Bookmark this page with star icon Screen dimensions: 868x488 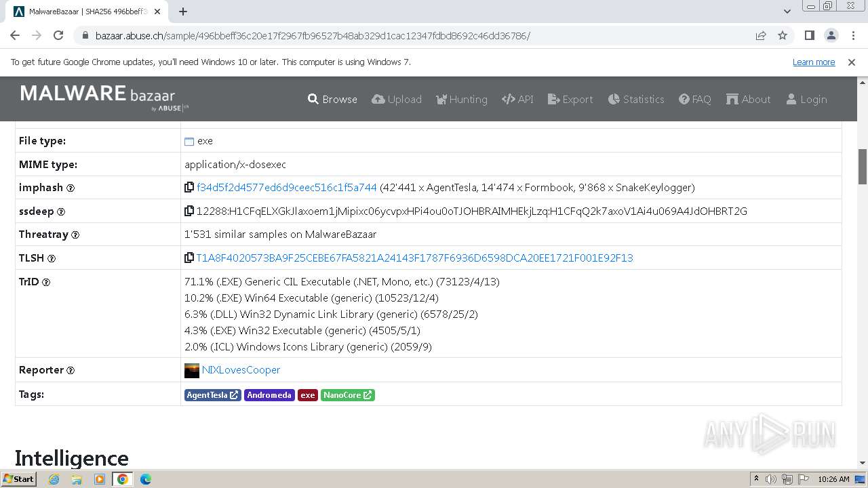click(x=783, y=35)
